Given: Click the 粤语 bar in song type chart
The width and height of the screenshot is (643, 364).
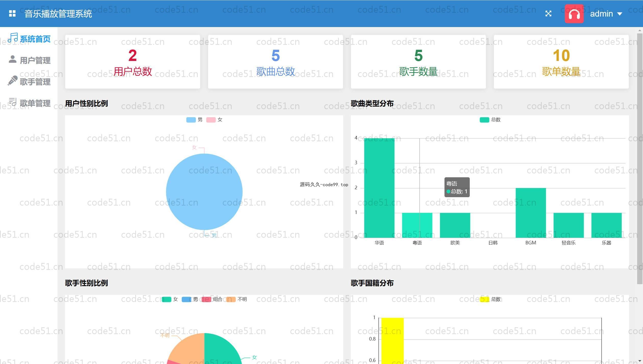Looking at the screenshot, I should tap(417, 225).
